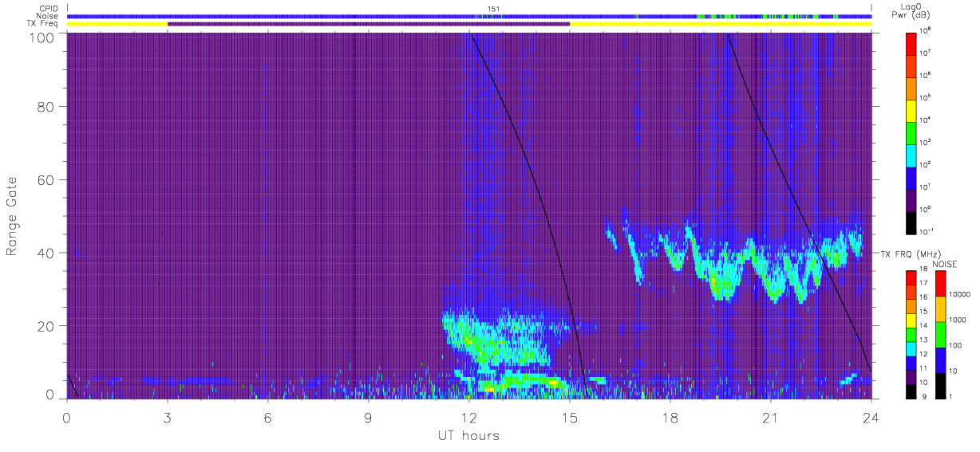The height and width of the screenshot is (452, 980).
Task: Click x-axis tick label '12'
Action: (x=469, y=417)
